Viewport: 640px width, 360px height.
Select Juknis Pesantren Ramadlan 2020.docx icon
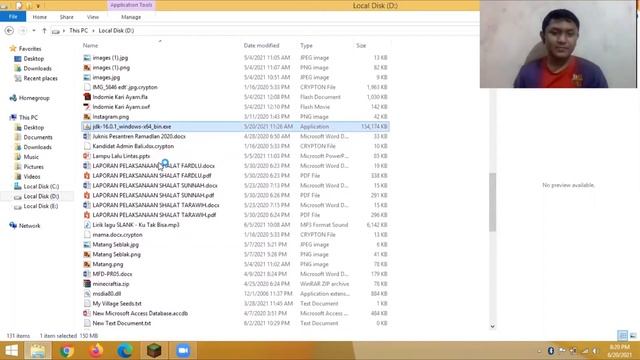point(87,136)
